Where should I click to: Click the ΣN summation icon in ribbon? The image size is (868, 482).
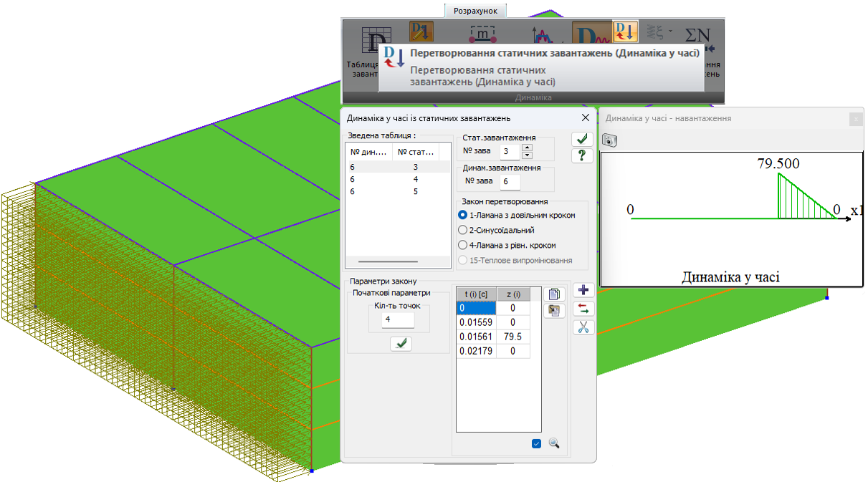pyautogui.click(x=697, y=35)
